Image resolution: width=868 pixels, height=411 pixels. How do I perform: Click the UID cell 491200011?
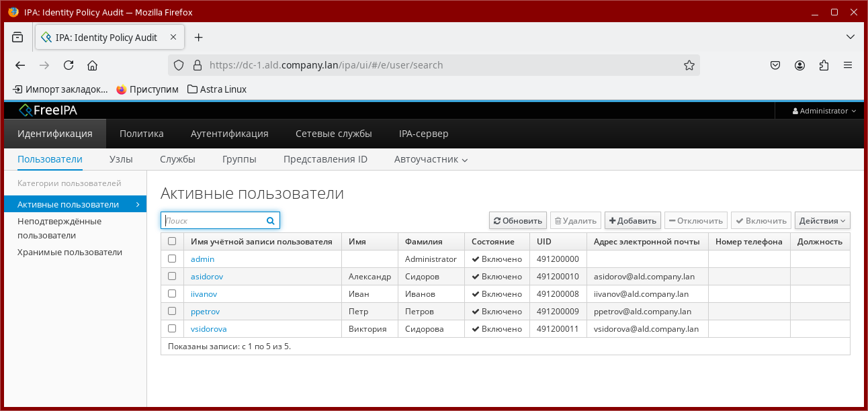click(558, 328)
